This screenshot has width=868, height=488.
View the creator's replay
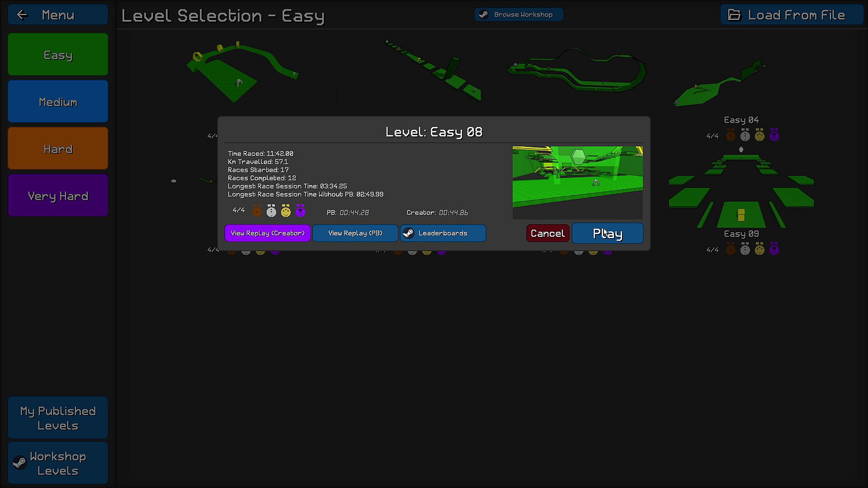[268, 233]
